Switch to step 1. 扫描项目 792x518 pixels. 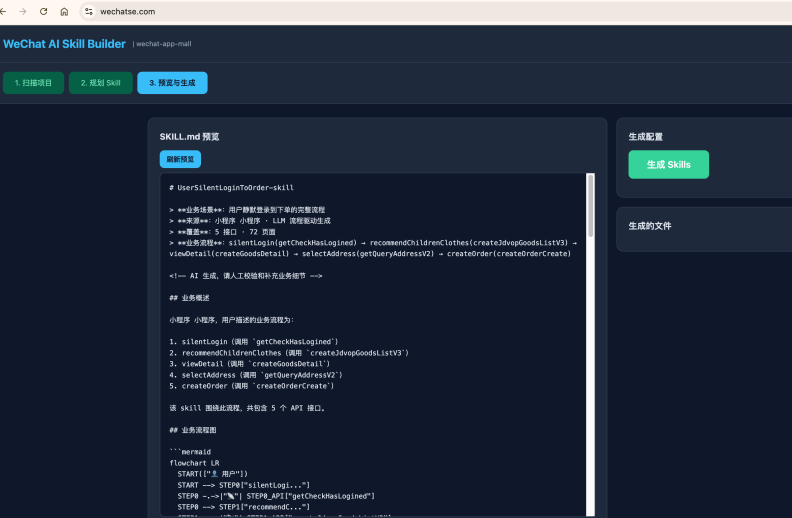pos(33,83)
